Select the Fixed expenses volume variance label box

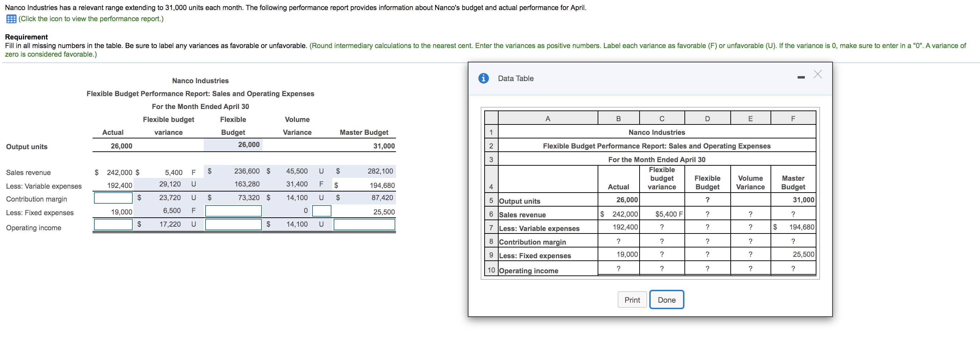pyautogui.click(x=321, y=211)
